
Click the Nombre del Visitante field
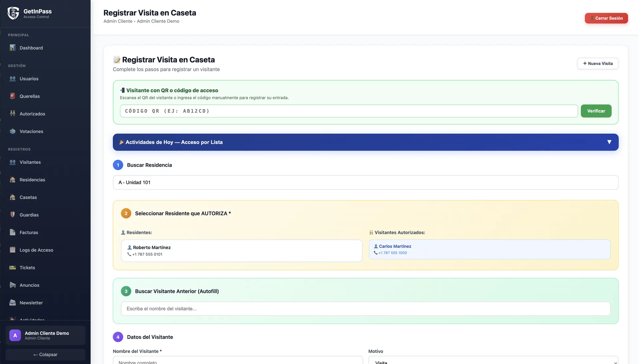(x=238, y=360)
